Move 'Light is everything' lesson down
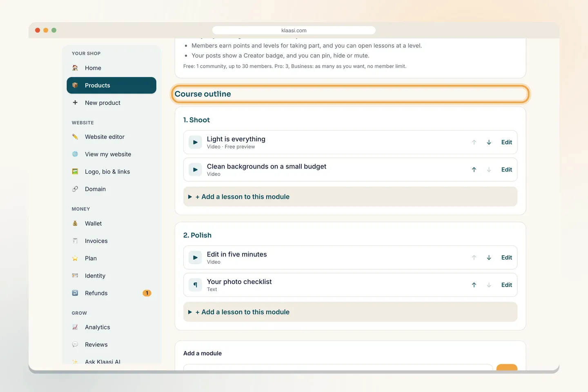The width and height of the screenshot is (588, 392). (x=489, y=142)
